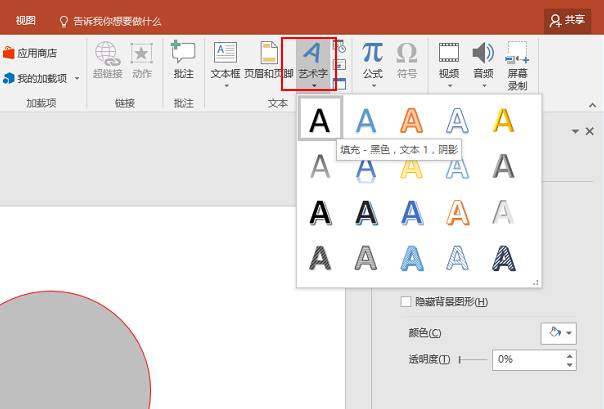Click the 透明度 transparency slider
This screenshot has width=604, height=409.
coord(473,360)
